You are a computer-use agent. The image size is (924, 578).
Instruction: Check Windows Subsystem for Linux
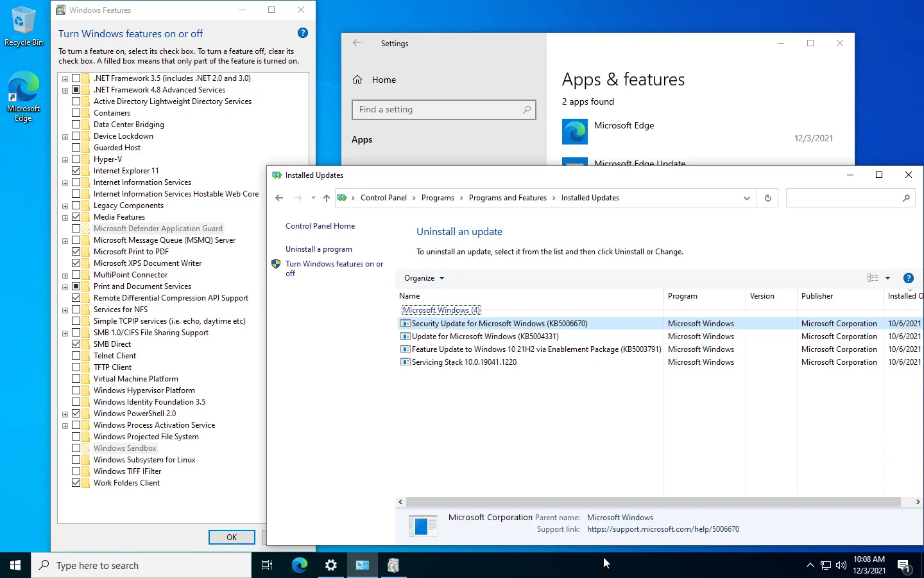76,460
